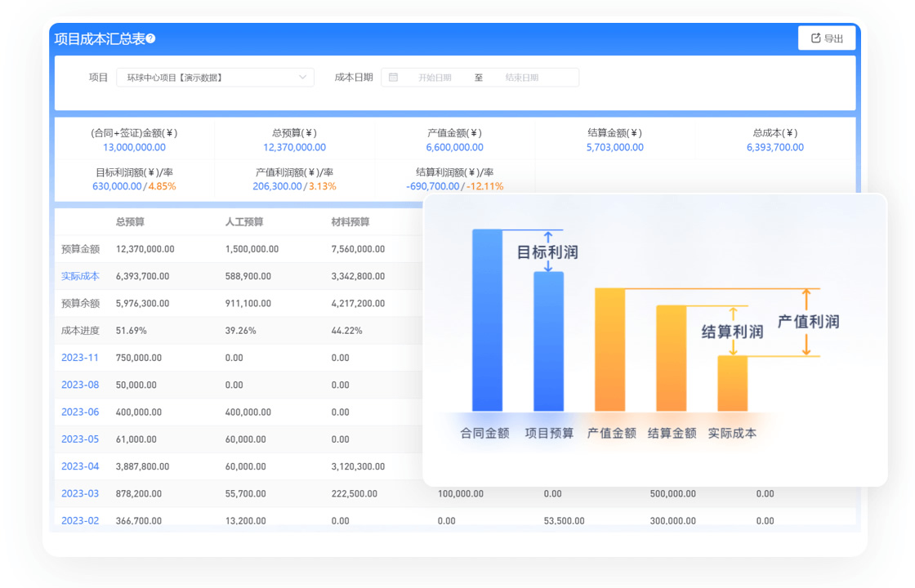915x588 pixels.
Task: Open the 项目 dropdown showing 环球中心项目
Action: coord(215,78)
